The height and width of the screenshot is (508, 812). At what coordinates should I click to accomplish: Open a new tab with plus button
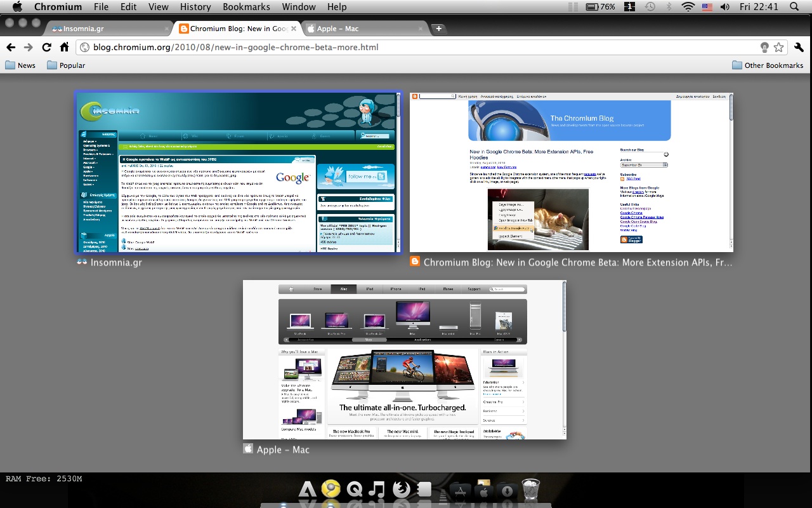[438, 29]
